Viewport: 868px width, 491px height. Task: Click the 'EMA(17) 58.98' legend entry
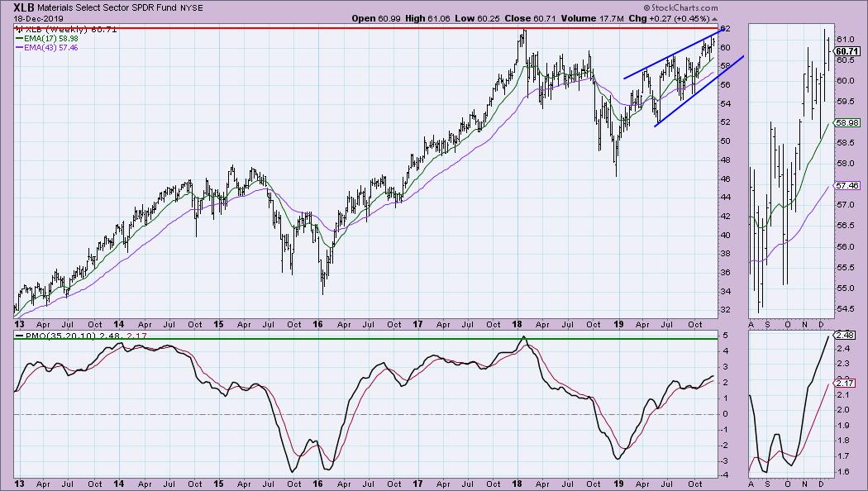pos(50,39)
